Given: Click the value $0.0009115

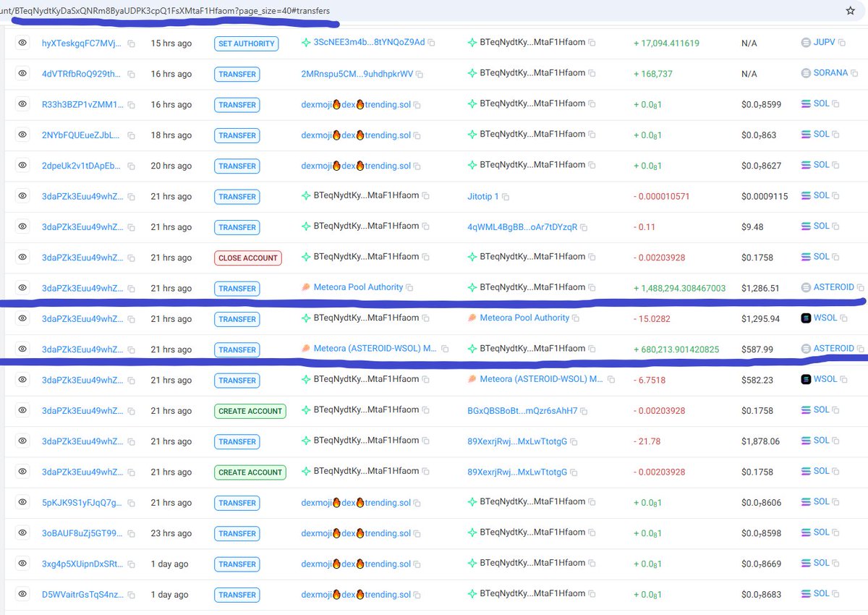Looking at the screenshot, I should coord(765,196).
